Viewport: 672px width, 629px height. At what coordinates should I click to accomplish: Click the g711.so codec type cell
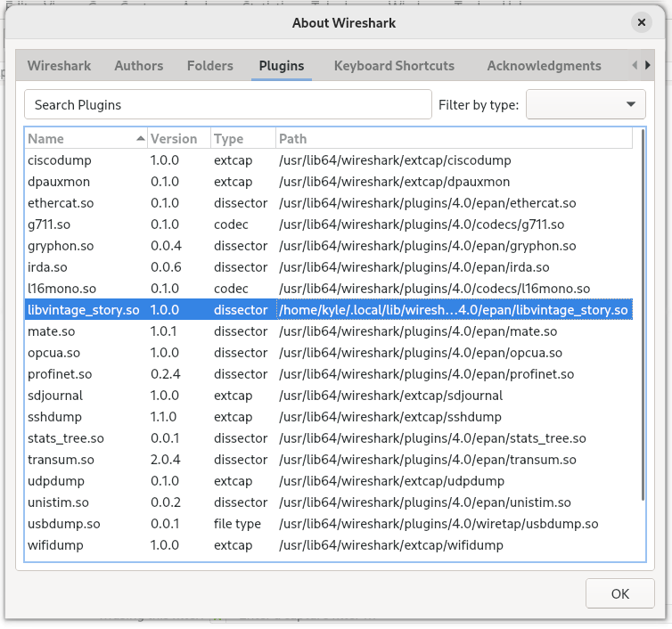(x=243, y=225)
